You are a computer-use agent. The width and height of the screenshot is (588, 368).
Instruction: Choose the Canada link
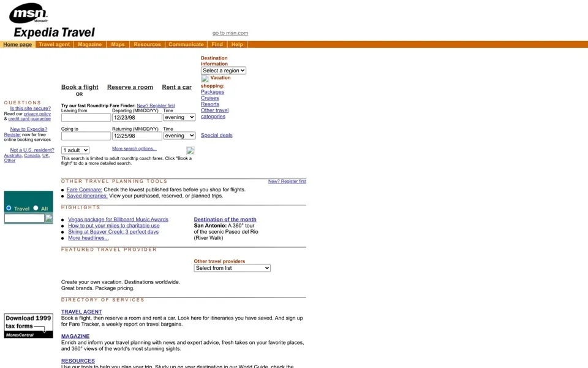click(32, 155)
